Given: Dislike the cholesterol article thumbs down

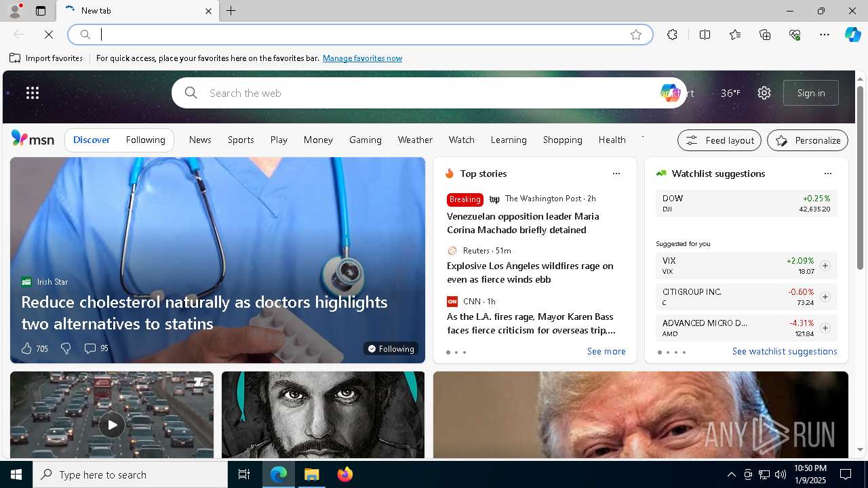Looking at the screenshot, I should pos(66,348).
